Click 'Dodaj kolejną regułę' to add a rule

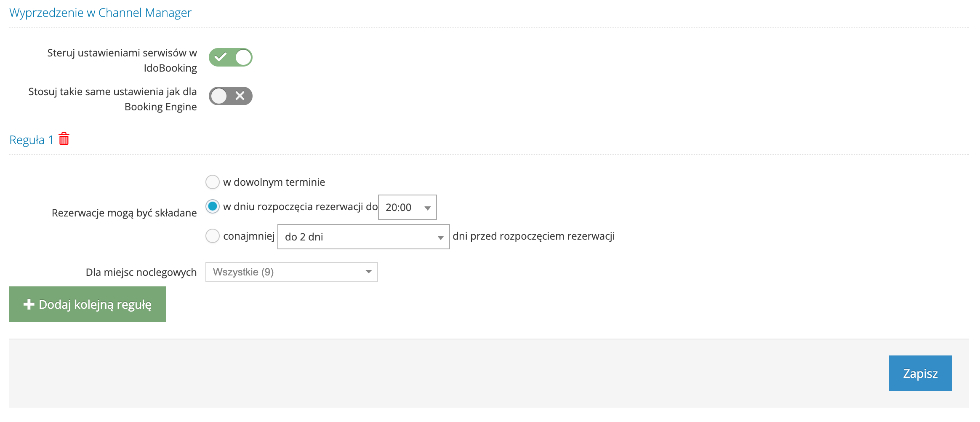point(87,304)
